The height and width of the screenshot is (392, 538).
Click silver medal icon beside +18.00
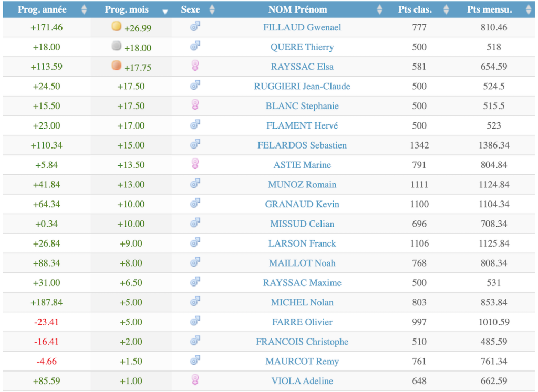(117, 46)
